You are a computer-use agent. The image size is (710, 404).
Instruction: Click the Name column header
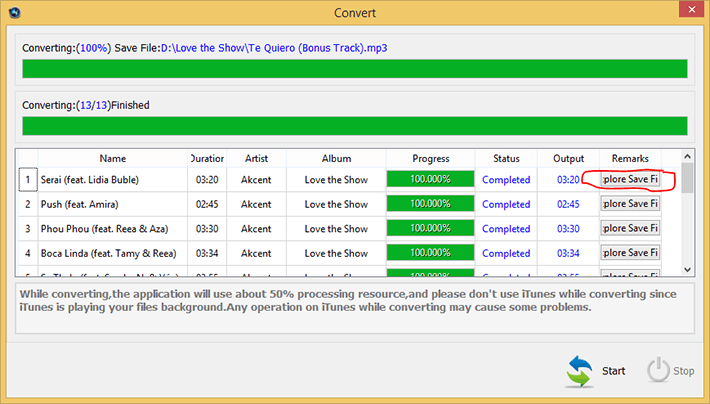point(113,159)
